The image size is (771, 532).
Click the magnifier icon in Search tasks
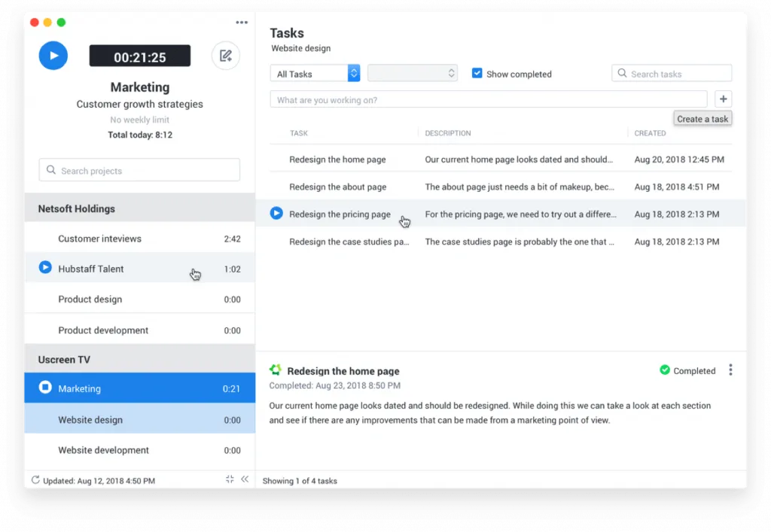click(622, 73)
